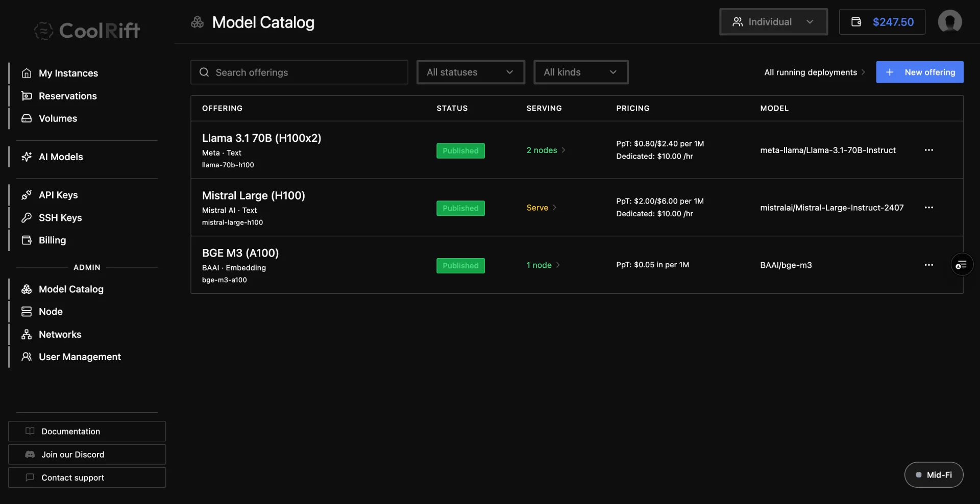Open more options for BGE M3 row
This screenshot has width=980, height=504.
pos(929,265)
